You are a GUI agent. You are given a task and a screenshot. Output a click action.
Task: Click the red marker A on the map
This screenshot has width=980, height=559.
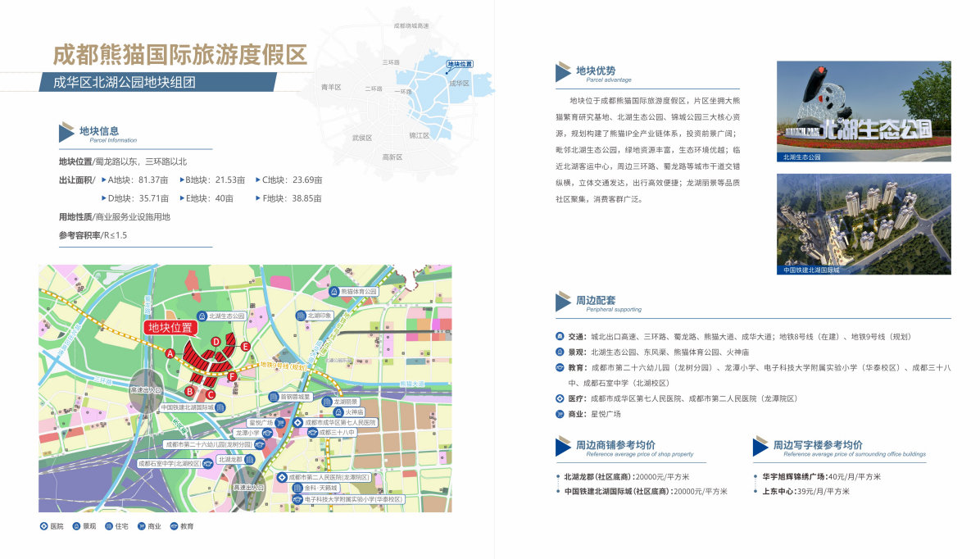click(x=170, y=353)
